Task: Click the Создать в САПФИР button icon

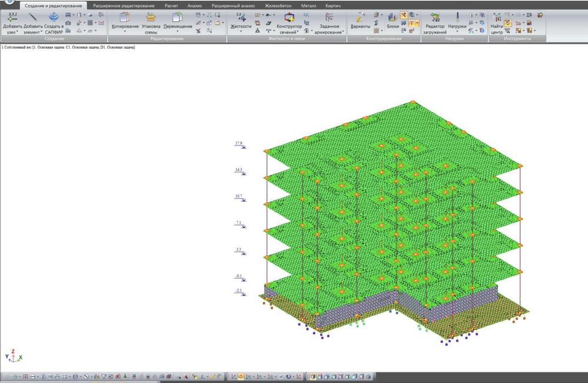Action: (x=54, y=17)
